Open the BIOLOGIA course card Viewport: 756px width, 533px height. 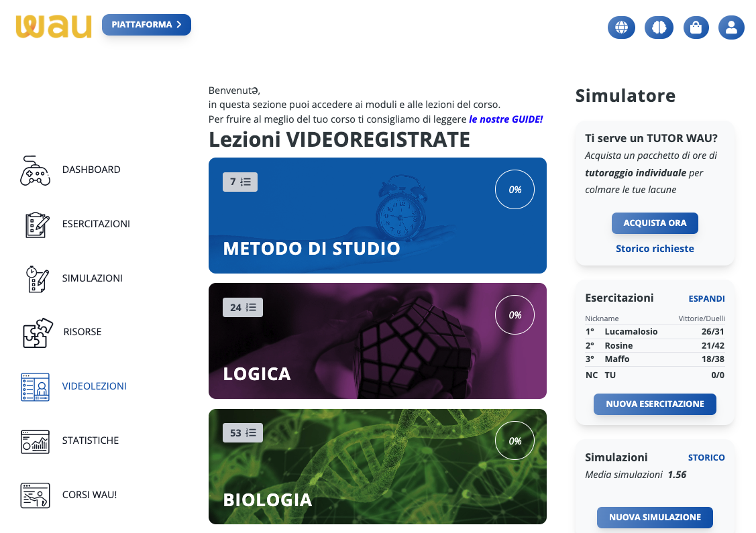tap(378, 467)
